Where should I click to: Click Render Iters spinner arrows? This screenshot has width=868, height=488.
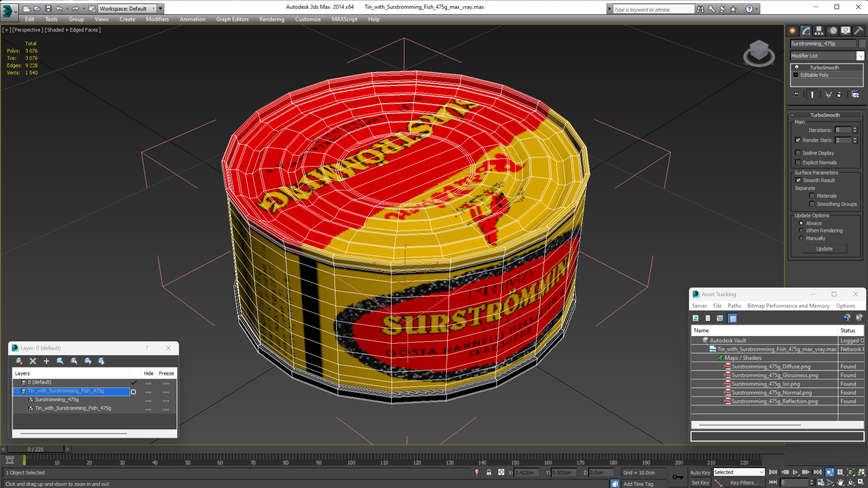(855, 140)
